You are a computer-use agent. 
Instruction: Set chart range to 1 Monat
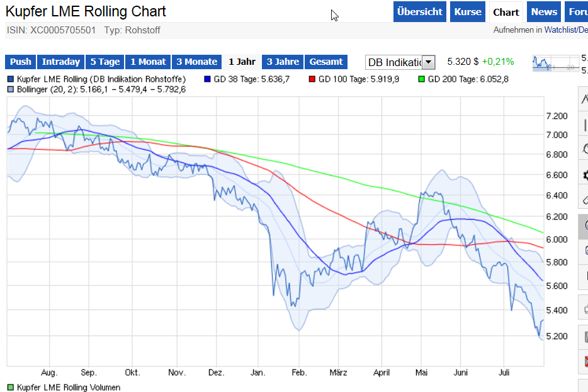click(x=148, y=62)
